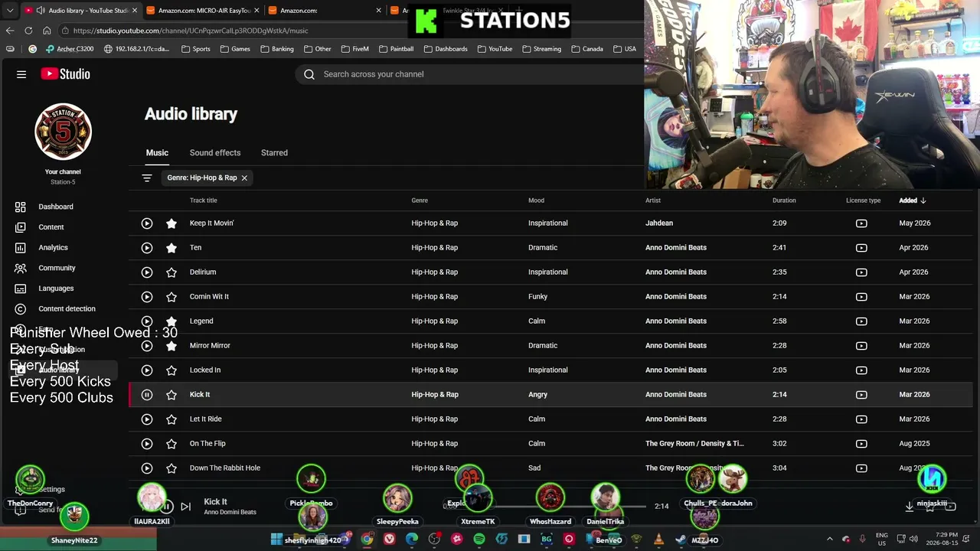Star the track Kick It
The image size is (980, 551).
coord(171,395)
